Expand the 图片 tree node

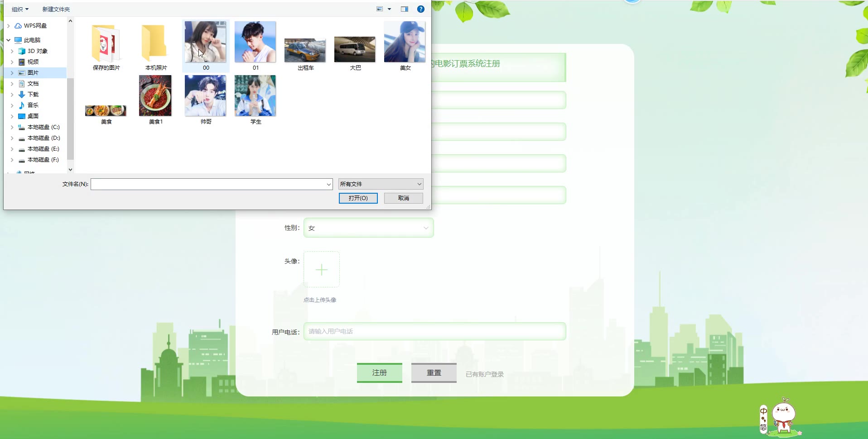point(12,73)
